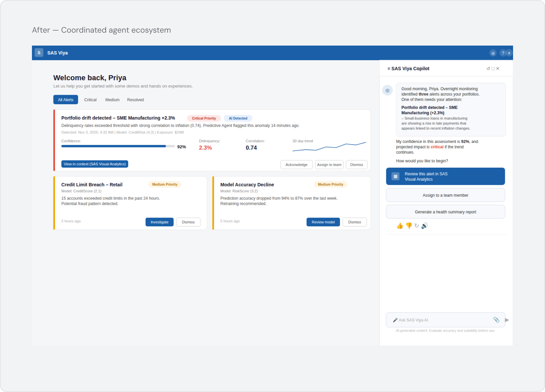Send the message with the arrow icon
This screenshot has width=545, height=392.
pos(507,320)
